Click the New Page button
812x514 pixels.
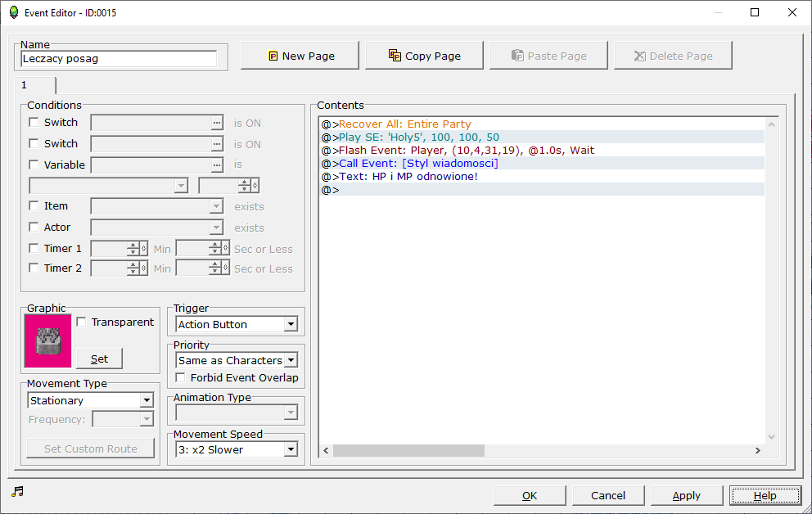click(x=300, y=56)
